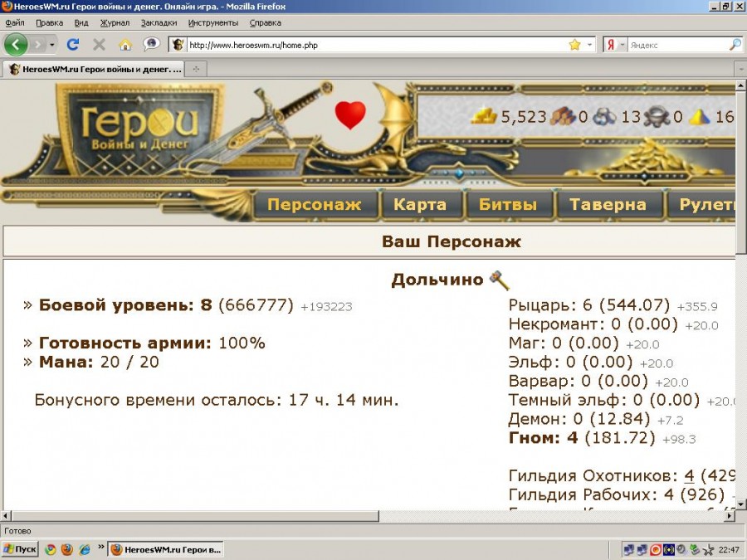This screenshot has height=560, width=747.
Task: Expand the quick launch overflow chevron
Action: pyautogui.click(x=100, y=547)
